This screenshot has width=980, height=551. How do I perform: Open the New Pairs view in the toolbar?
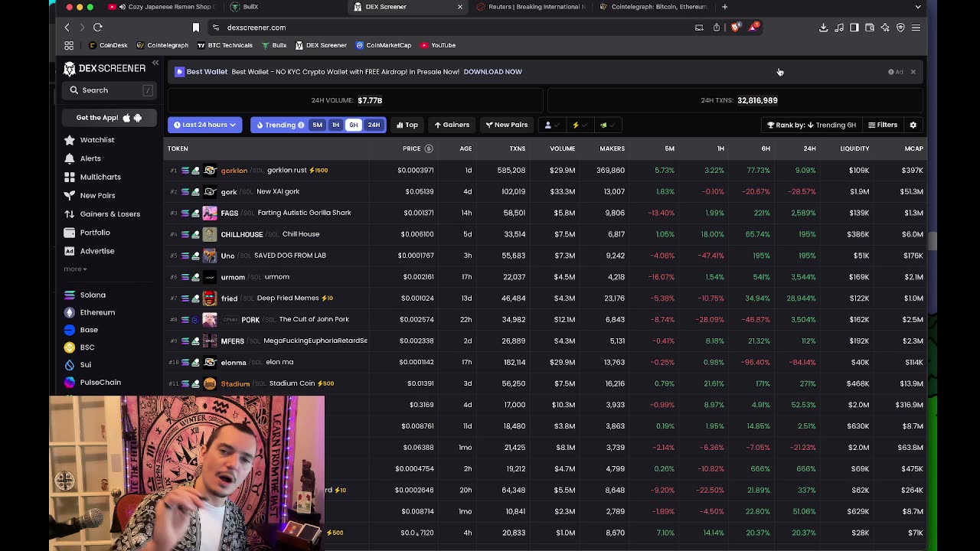click(x=506, y=125)
